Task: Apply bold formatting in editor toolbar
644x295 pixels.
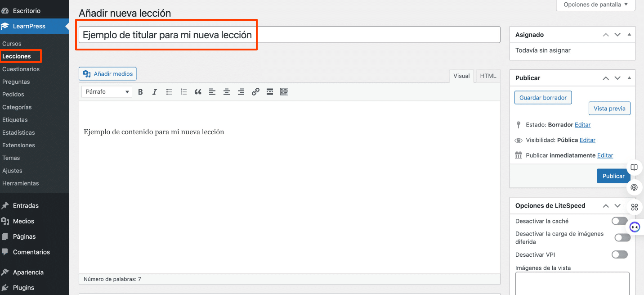Action: tap(140, 92)
